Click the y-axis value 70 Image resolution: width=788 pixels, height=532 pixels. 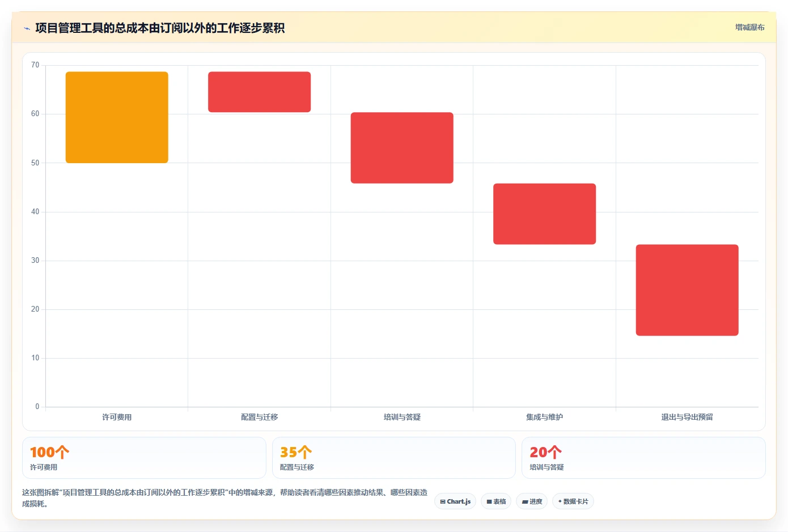coord(35,65)
